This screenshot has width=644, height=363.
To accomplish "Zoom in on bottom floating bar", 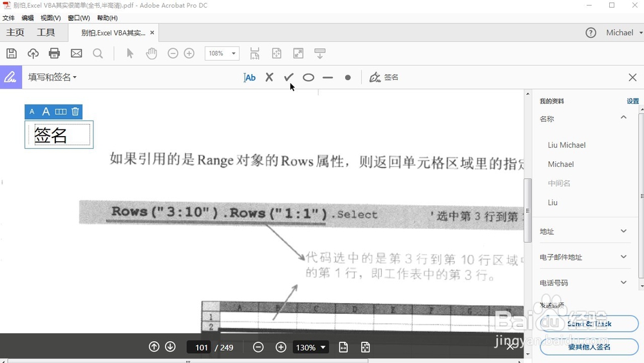I will click(x=281, y=348).
